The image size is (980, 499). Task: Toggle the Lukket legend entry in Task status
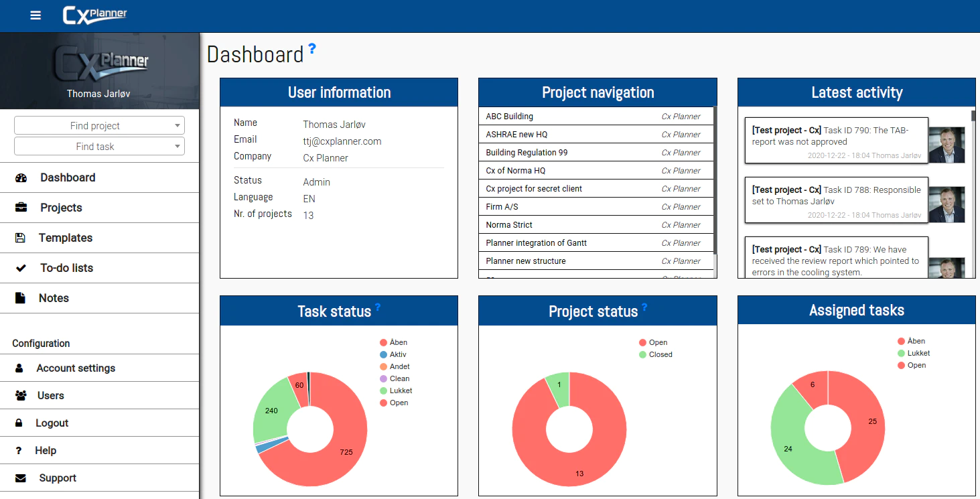click(x=396, y=390)
